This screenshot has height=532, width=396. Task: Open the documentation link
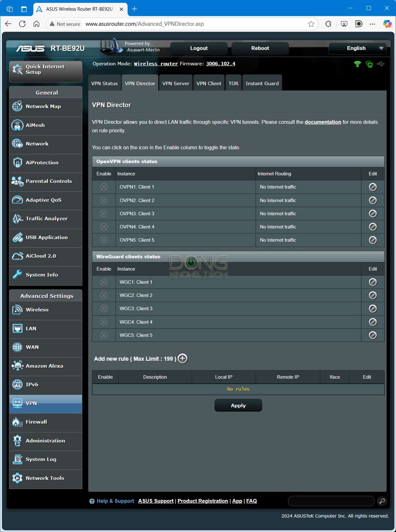(323, 122)
